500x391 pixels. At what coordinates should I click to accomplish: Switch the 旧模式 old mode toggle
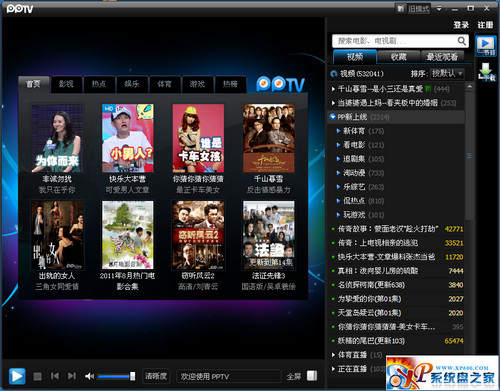point(413,8)
